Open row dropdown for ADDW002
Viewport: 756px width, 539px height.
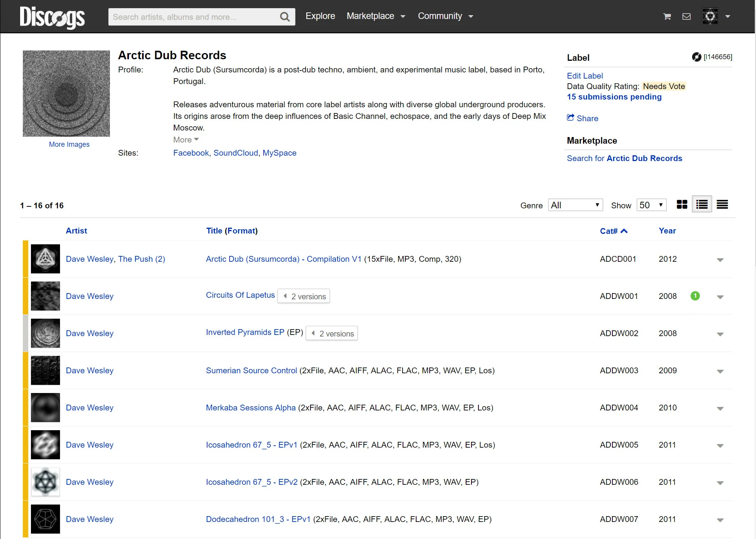click(720, 334)
